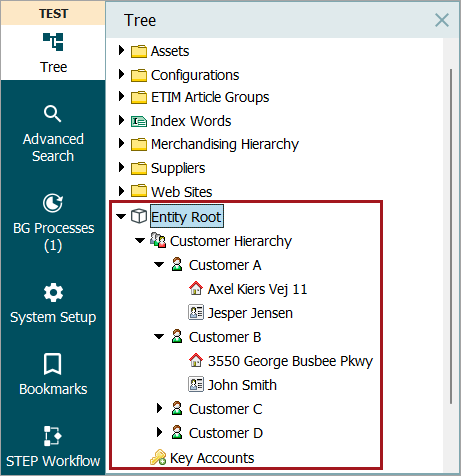The width and height of the screenshot is (461, 476).
Task: Expand the Merchandising Hierarchy folder
Action: pos(122,144)
